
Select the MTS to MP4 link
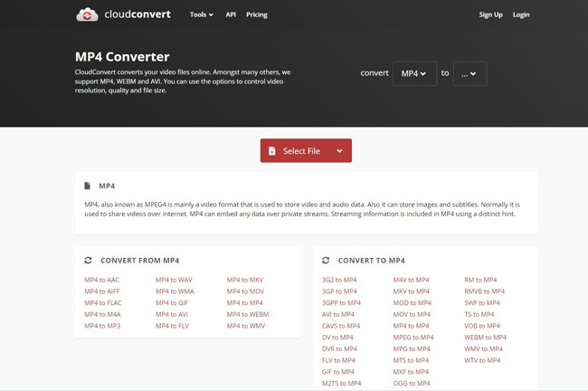pyautogui.click(x=411, y=360)
